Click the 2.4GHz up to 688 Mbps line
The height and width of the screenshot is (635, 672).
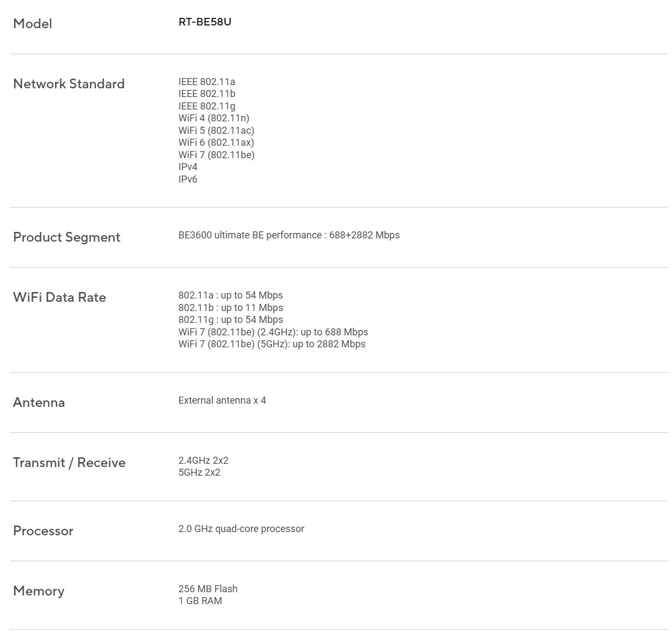click(x=273, y=332)
